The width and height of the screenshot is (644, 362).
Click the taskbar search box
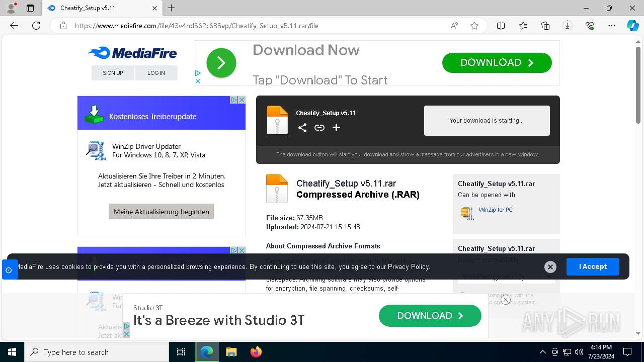[97, 352]
